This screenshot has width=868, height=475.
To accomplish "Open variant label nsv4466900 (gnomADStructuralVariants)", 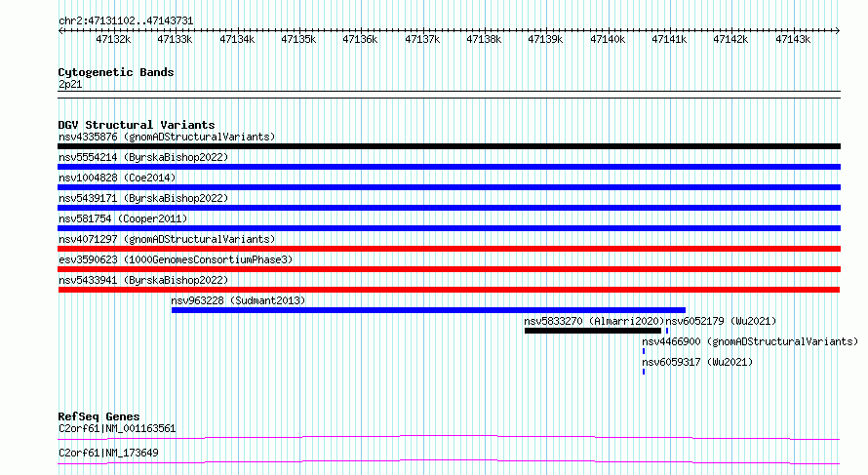I will tap(750, 341).
